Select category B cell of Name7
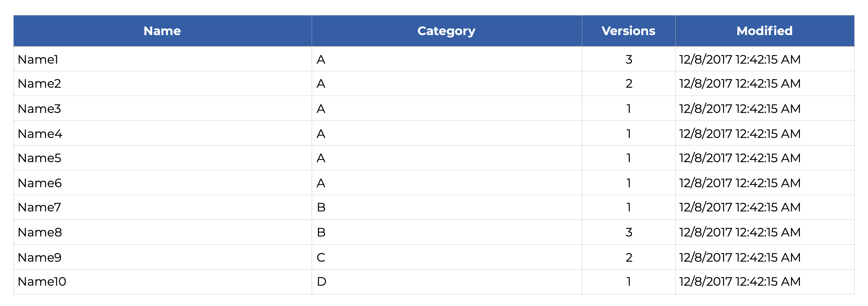868x306 pixels. (x=321, y=207)
